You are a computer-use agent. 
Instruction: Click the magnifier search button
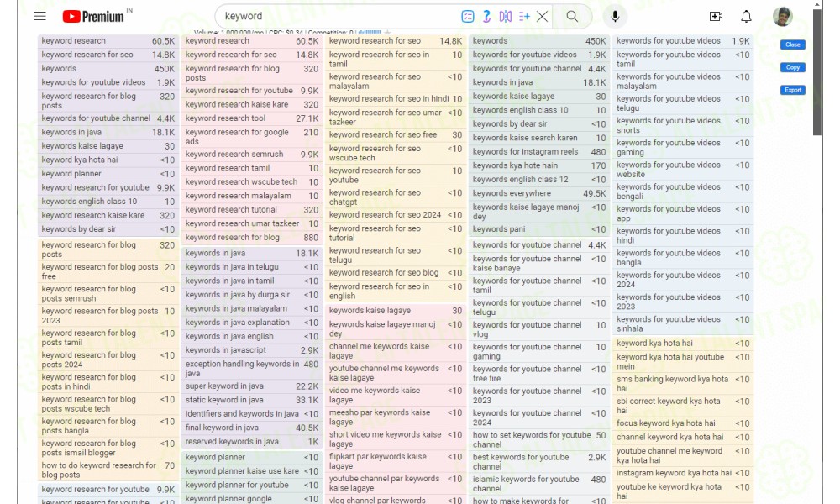point(572,17)
